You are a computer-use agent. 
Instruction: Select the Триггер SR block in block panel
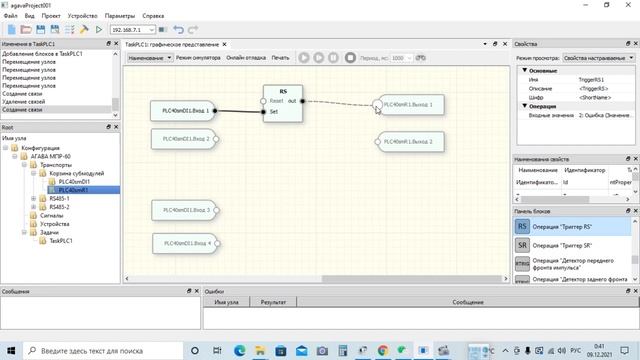(x=572, y=246)
